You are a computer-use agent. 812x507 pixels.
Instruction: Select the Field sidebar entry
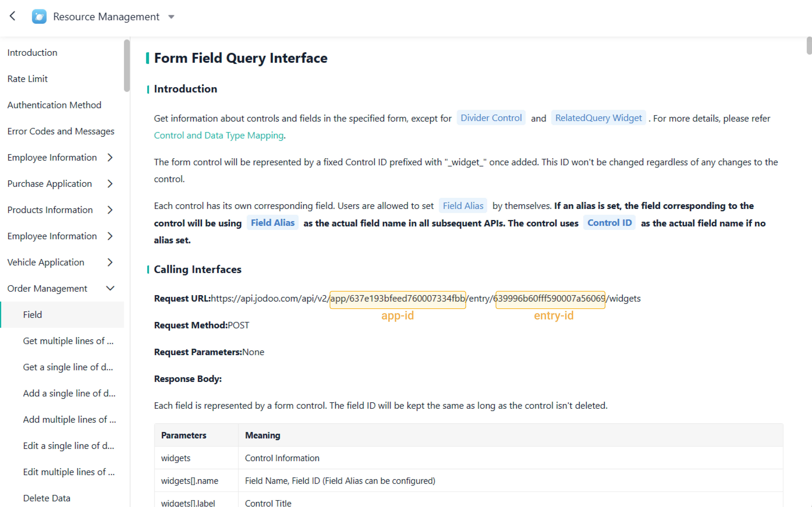coord(62,314)
